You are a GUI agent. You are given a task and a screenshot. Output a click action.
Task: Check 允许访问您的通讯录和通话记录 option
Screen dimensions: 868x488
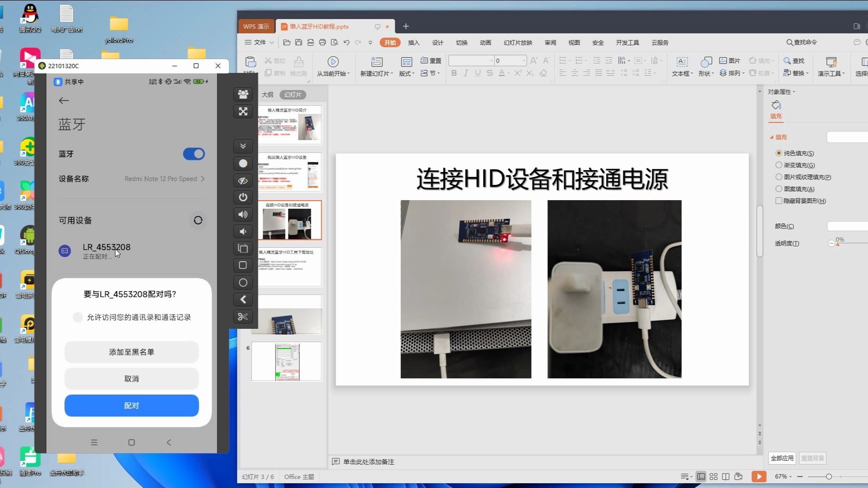[78, 317]
